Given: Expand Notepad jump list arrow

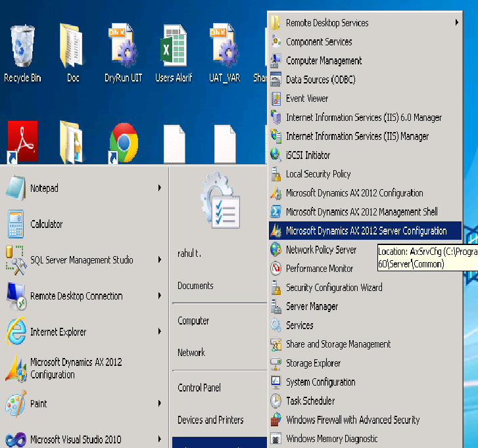Looking at the screenshot, I should [x=159, y=188].
